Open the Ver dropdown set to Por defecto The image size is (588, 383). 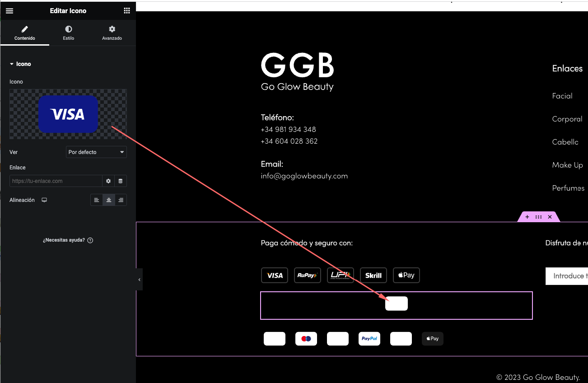coord(96,152)
